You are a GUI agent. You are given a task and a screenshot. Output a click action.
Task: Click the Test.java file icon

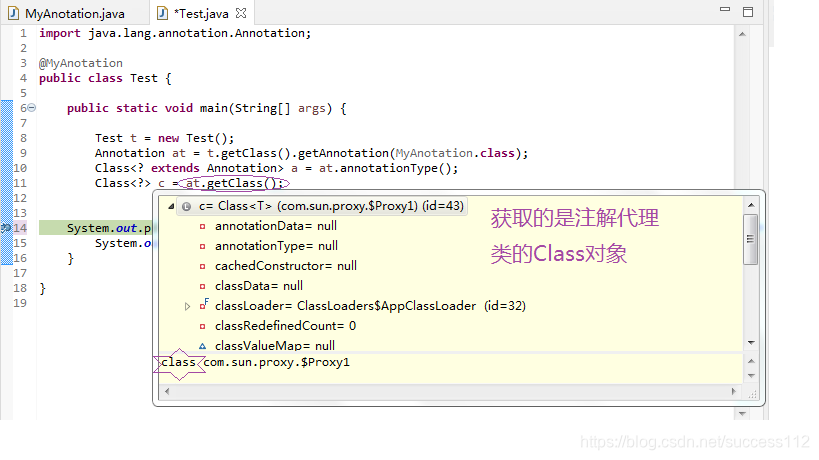point(162,13)
